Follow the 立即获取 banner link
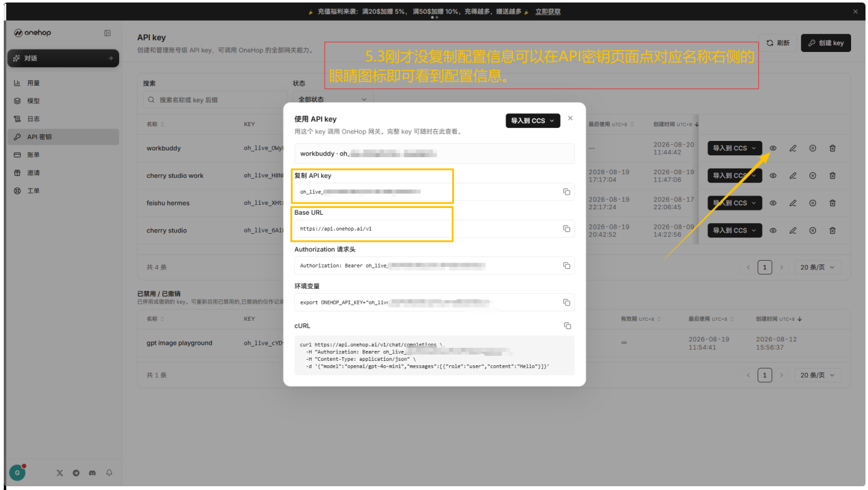 coord(548,12)
